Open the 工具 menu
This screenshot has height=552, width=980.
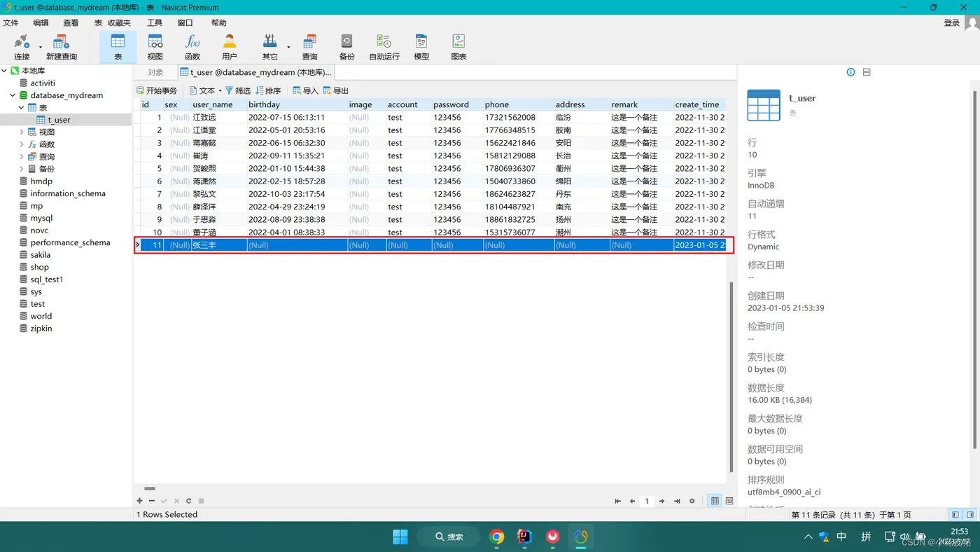155,23
